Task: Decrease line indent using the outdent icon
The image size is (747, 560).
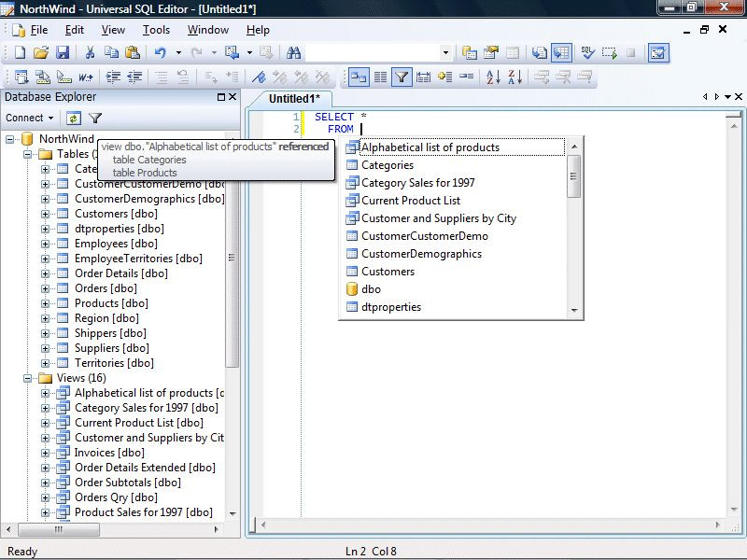Action: 134,77
